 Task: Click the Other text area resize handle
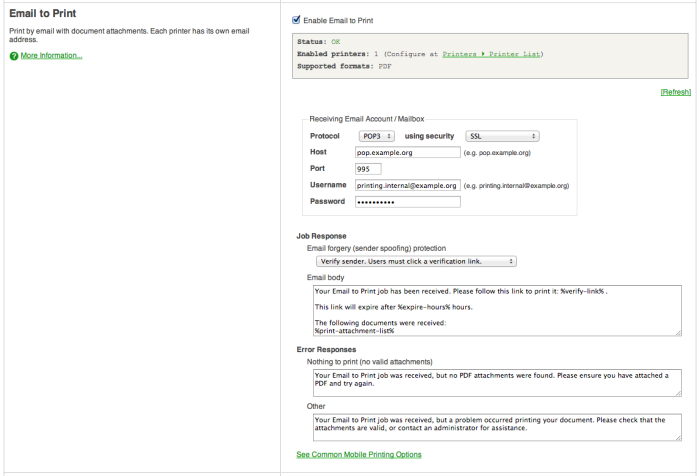pyautogui.click(x=678, y=438)
